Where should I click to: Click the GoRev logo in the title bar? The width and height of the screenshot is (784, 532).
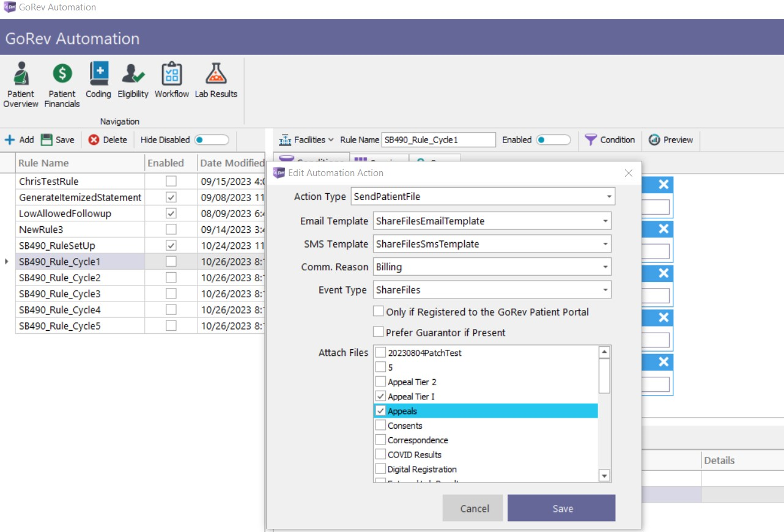click(x=10, y=8)
